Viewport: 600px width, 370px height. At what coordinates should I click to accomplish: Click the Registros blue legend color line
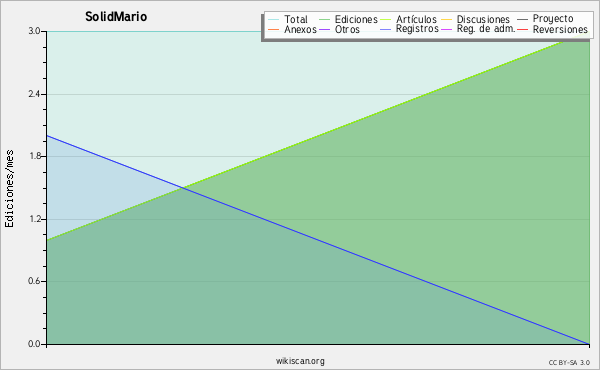click(x=386, y=30)
